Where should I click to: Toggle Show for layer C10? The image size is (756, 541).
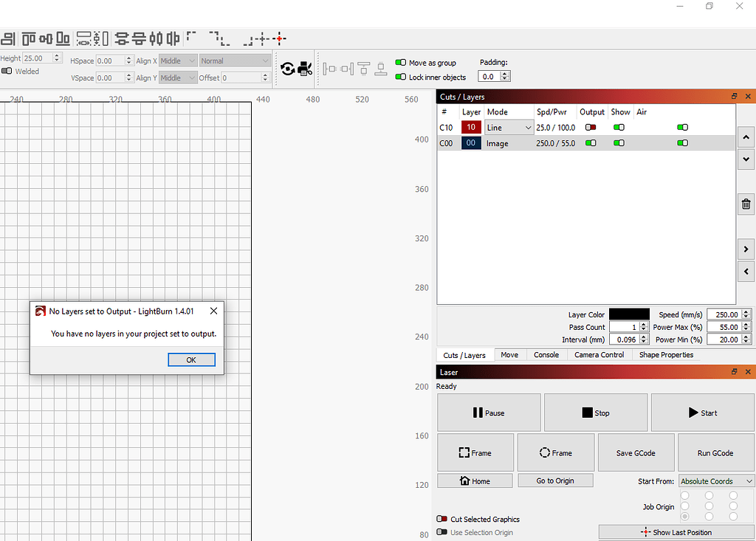pos(619,127)
